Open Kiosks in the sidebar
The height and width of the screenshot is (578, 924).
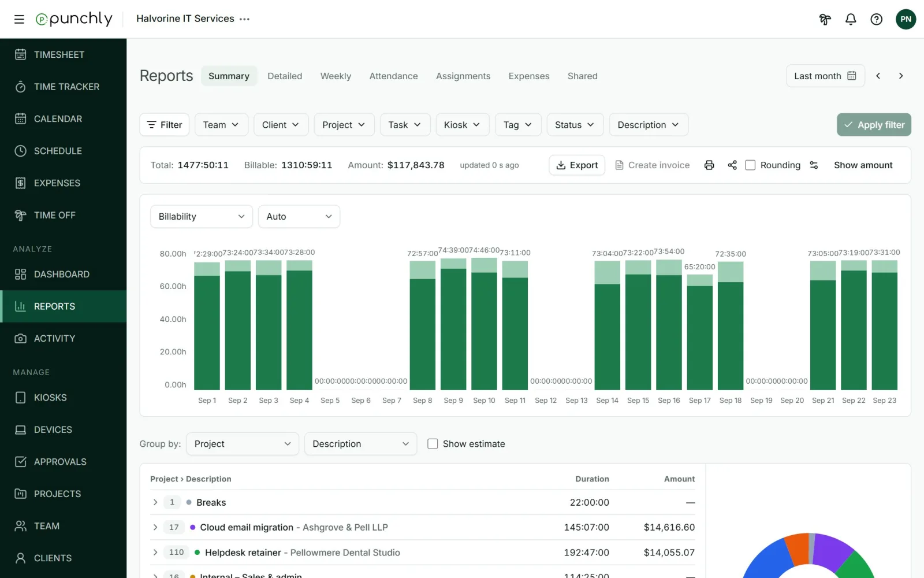(64, 398)
